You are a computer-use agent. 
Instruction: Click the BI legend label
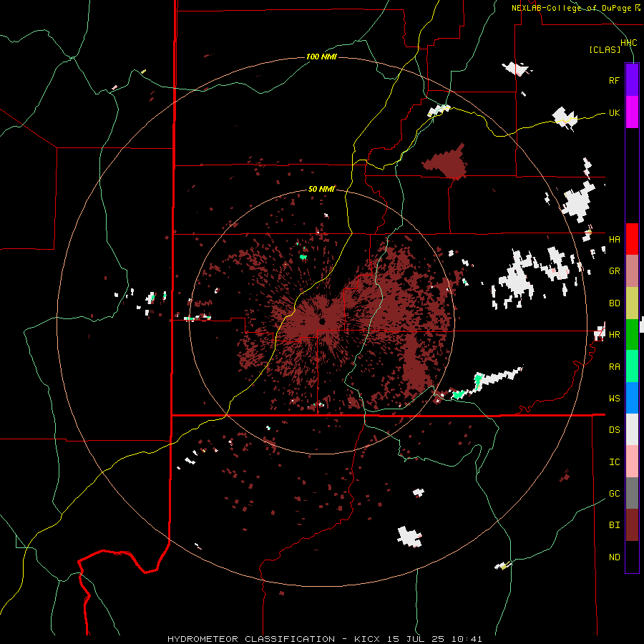click(x=614, y=525)
